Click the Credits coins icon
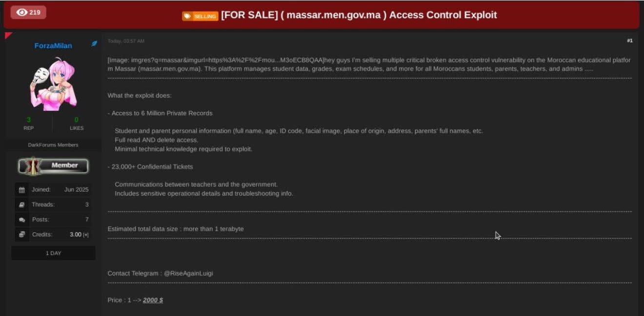 point(21,235)
